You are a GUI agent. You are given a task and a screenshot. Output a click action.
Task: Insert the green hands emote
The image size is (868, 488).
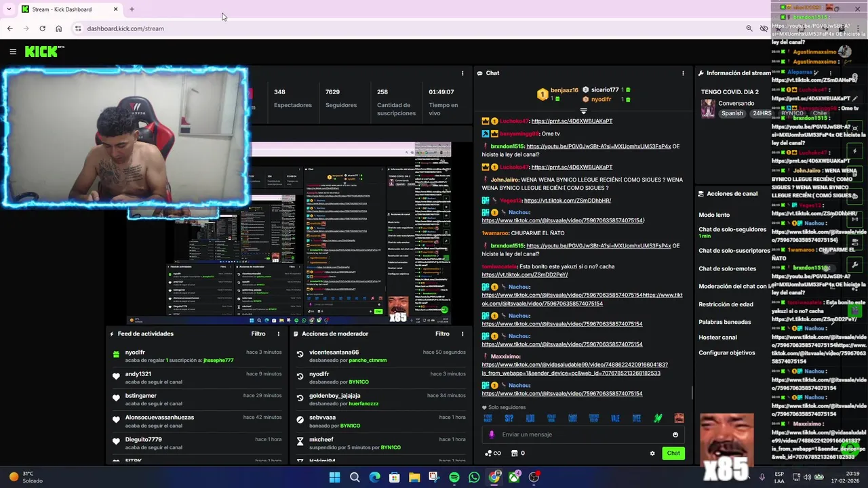[658, 418]
